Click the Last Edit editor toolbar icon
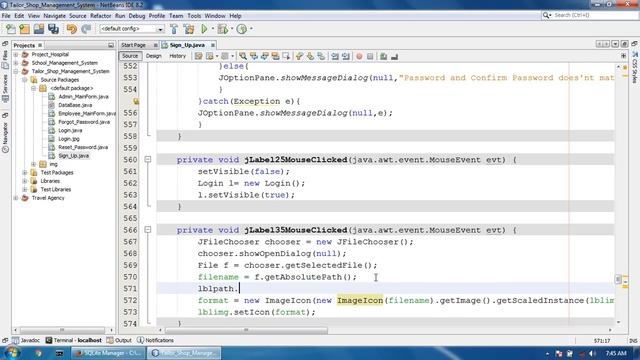Viewport: 640px width, 360px height. click(198, 56)
